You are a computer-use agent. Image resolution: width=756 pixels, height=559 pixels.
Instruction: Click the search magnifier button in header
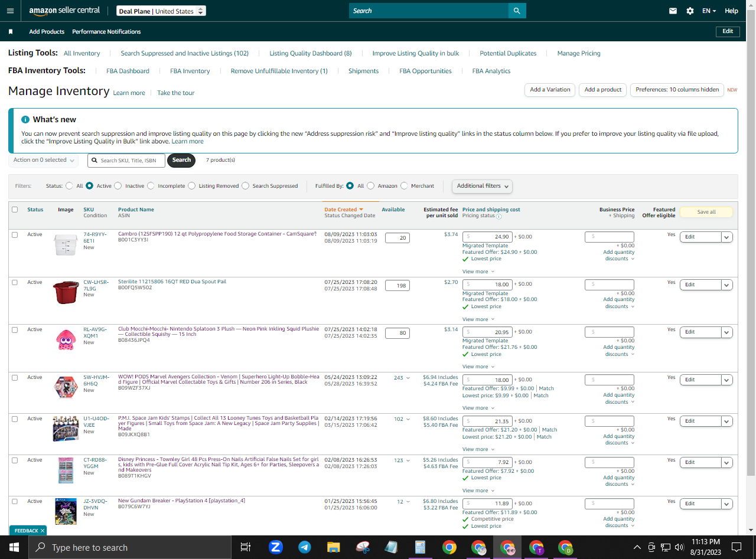pyautogui.click(x=517, y=11)
